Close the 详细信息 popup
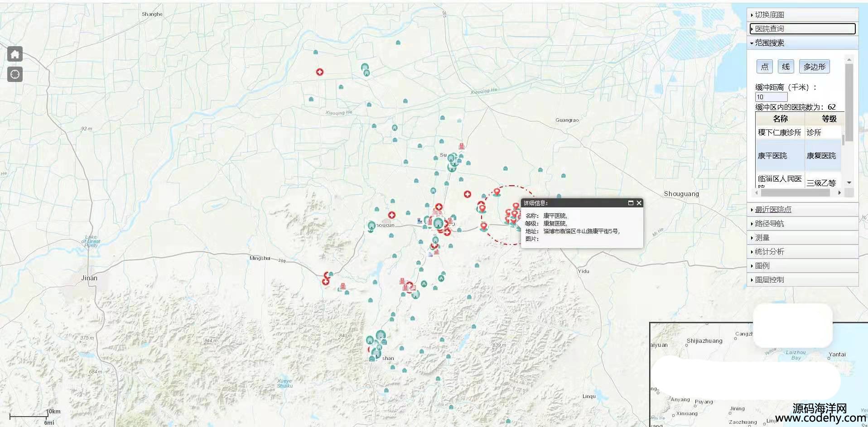The width and height of the screenshot is (868, 427). point(639,203)
